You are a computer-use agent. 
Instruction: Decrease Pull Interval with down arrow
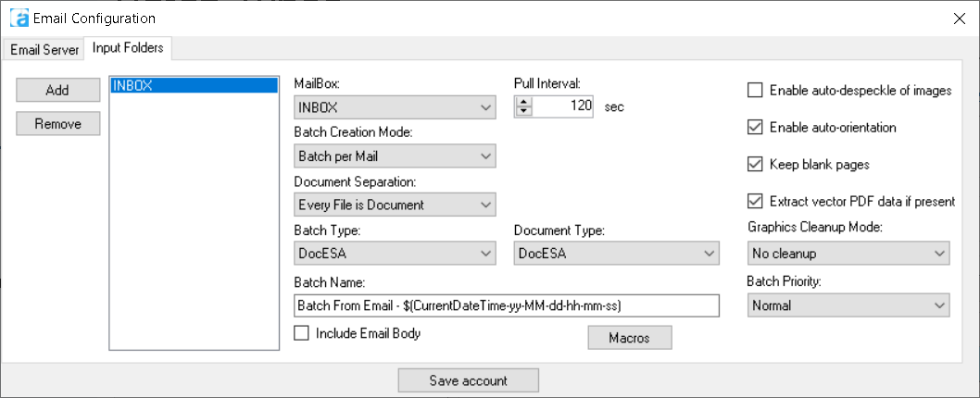pyautogui.click(x=523, y=111)
